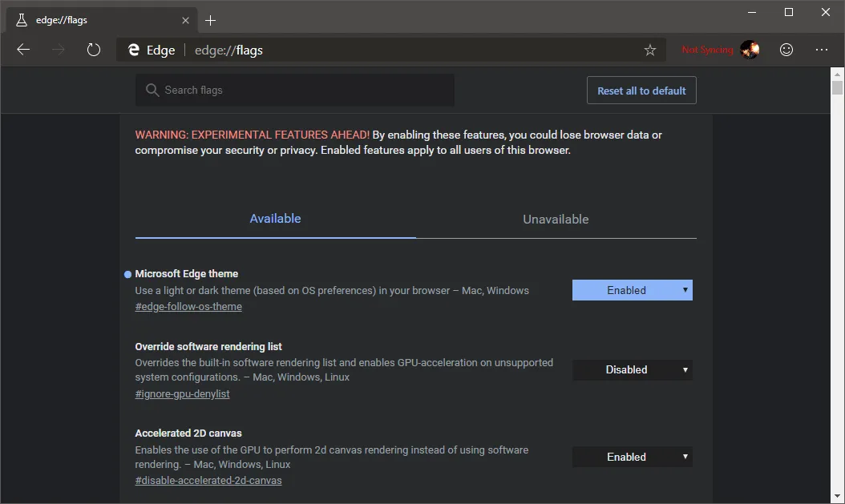Switch to the Unavailable tab
The height and width of the screenshot is (504, 845).
(x=556, y=218)
